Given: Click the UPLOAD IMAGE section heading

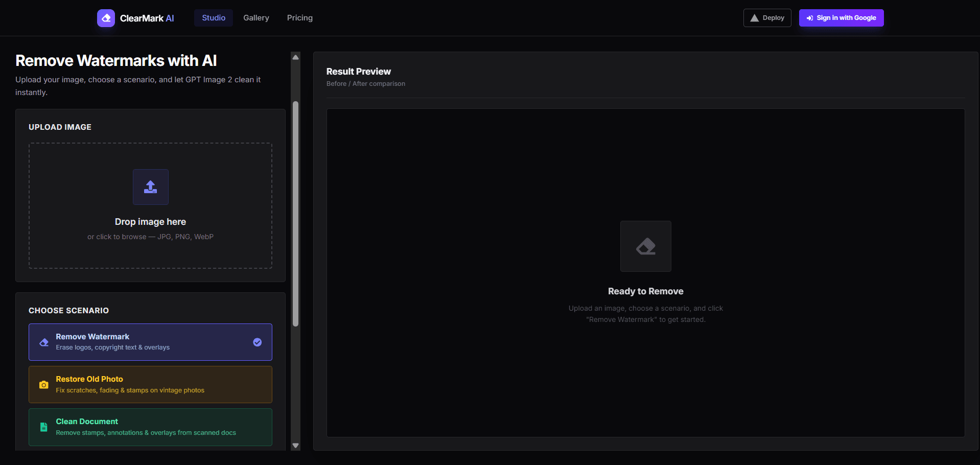Looking at the screenshot, I should (x=60, y=127).
